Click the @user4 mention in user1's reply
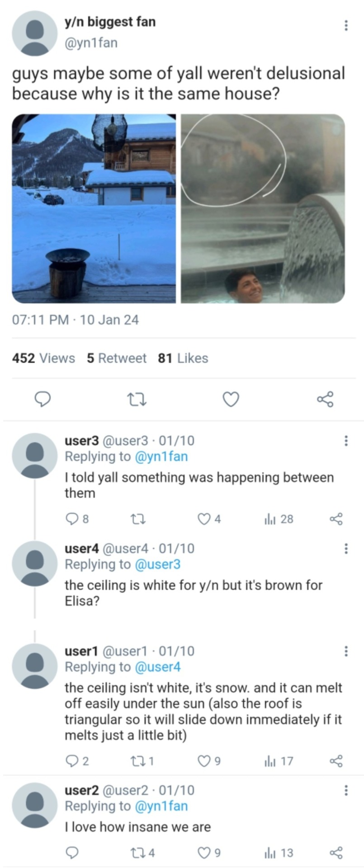Image resolution: width=364 pixels, height=868 pixels. (x=157, y=667)
